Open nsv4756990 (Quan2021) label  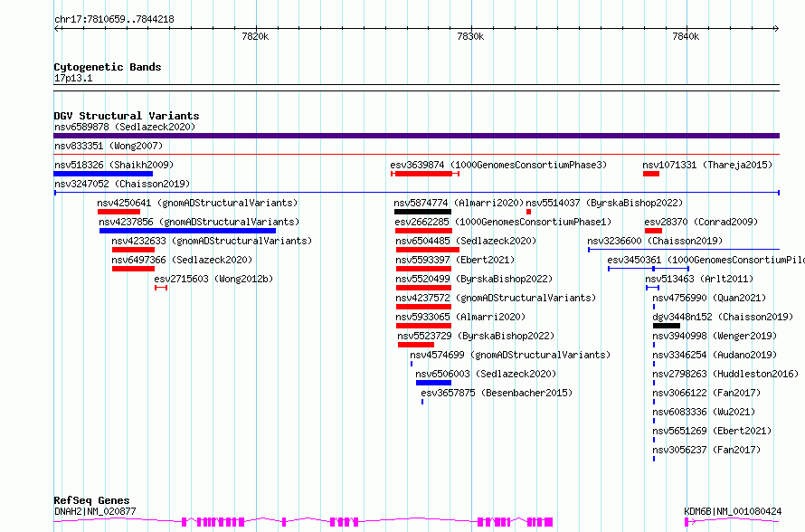pyautogui.click(x=709, y=298)
